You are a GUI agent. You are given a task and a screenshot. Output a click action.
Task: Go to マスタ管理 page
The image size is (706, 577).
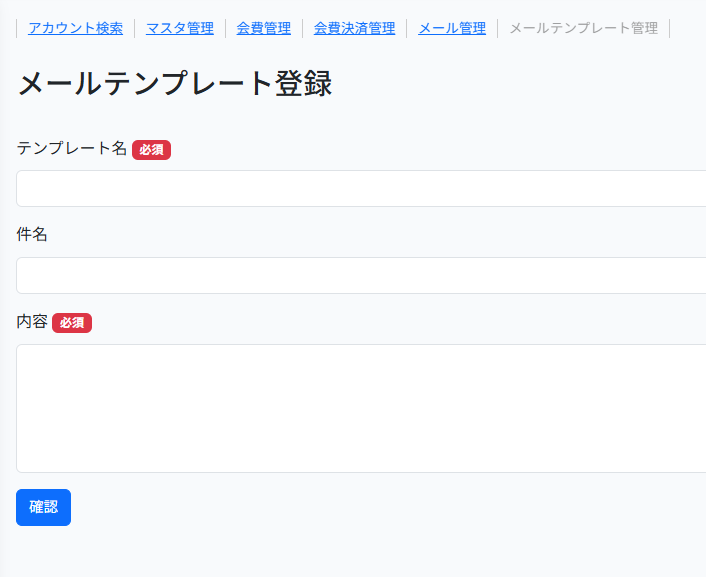coord(180,28)
